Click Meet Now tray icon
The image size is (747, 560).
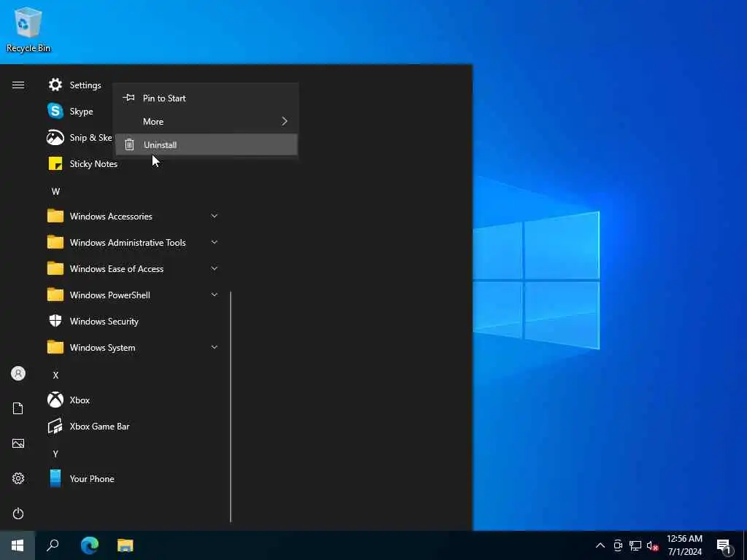click(618, 545)
